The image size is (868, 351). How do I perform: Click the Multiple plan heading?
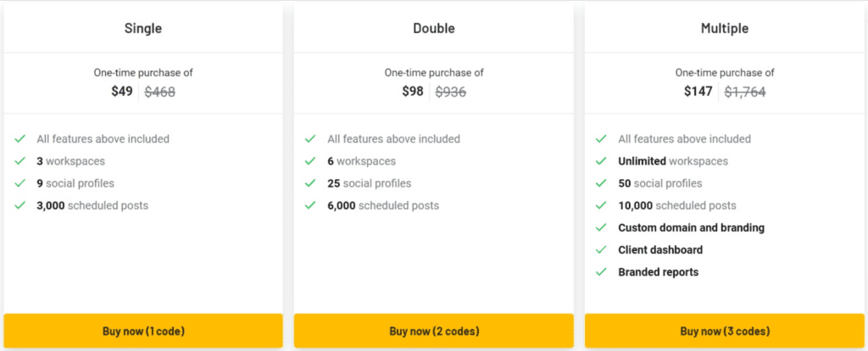(725, 28)
